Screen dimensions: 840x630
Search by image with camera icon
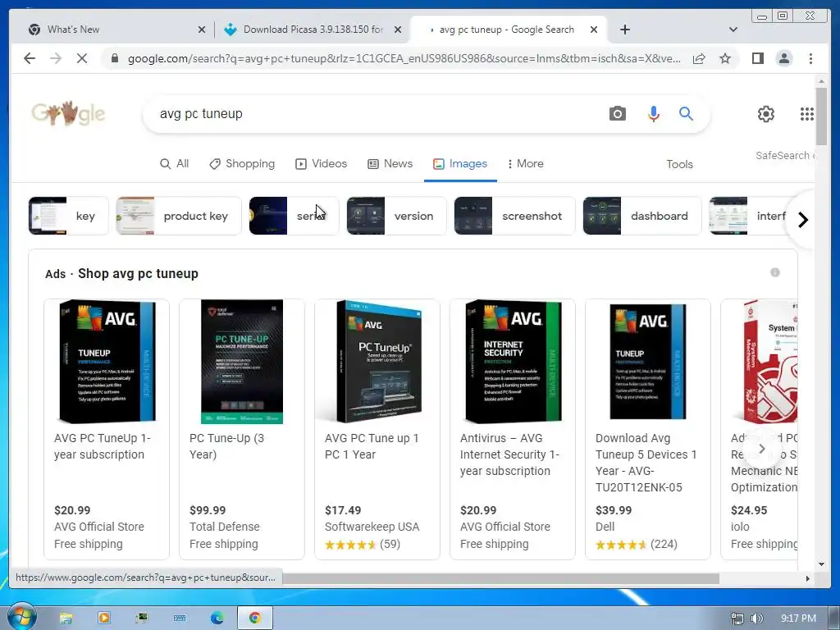pyautogui.click(x=617, y=113)
